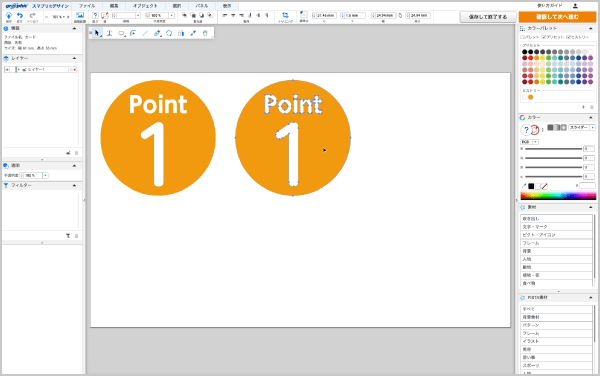The width and height of the screenshot is (600, 376).
Task: Click the align-left icon
Action: (225, 15)
